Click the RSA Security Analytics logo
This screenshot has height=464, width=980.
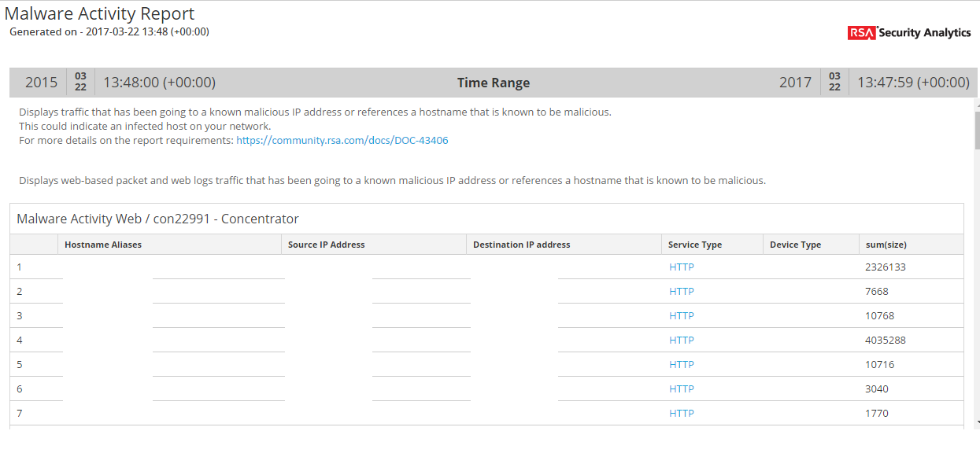pos(909,32)
